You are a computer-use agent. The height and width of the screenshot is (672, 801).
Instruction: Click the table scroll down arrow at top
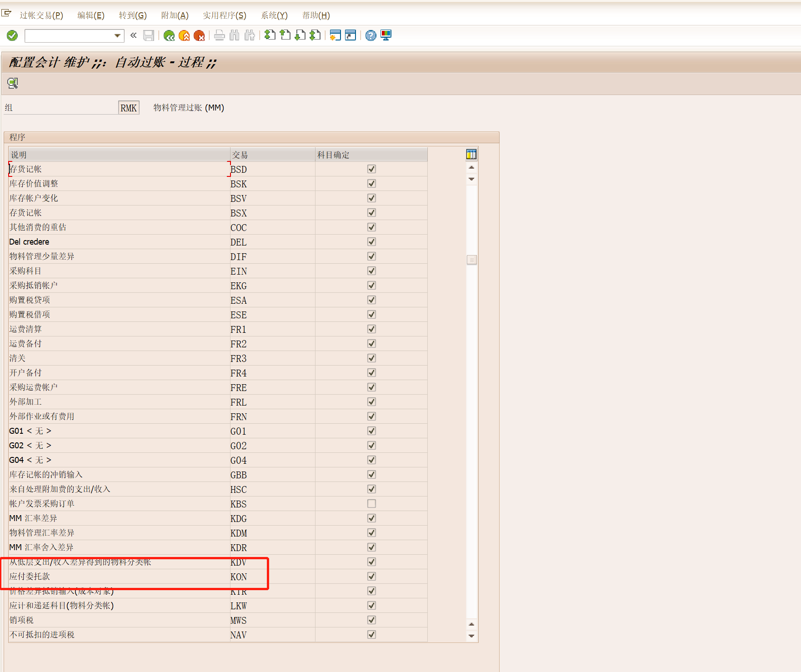(x=471, y=179)
